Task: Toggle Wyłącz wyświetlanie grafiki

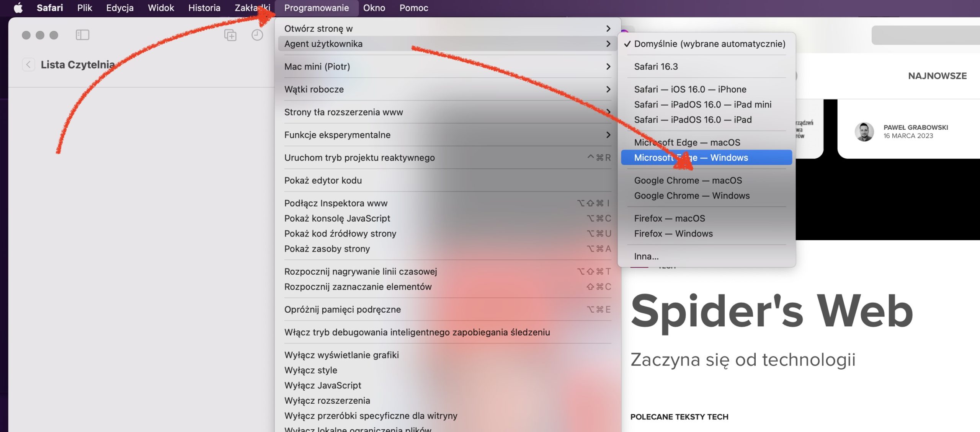Action: tap(447, 355)
